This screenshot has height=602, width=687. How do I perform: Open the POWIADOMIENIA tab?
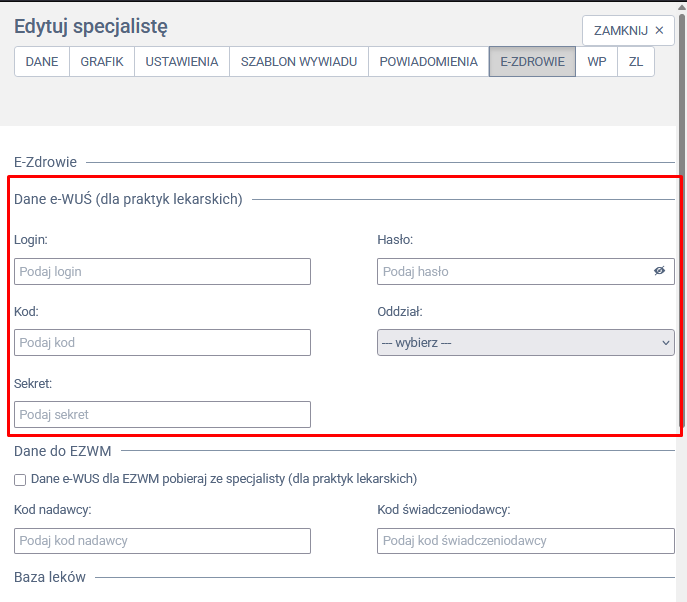(428, 62)
